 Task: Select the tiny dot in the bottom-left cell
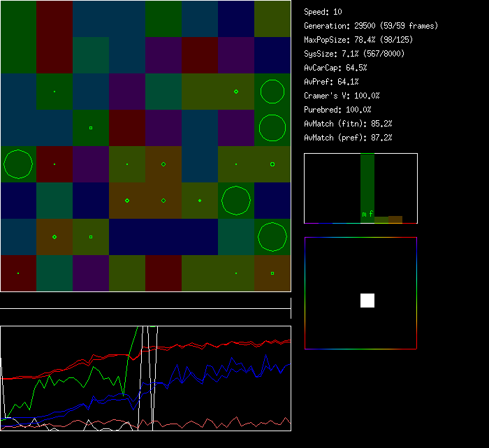pyautogui.click(x=18, y=273)
